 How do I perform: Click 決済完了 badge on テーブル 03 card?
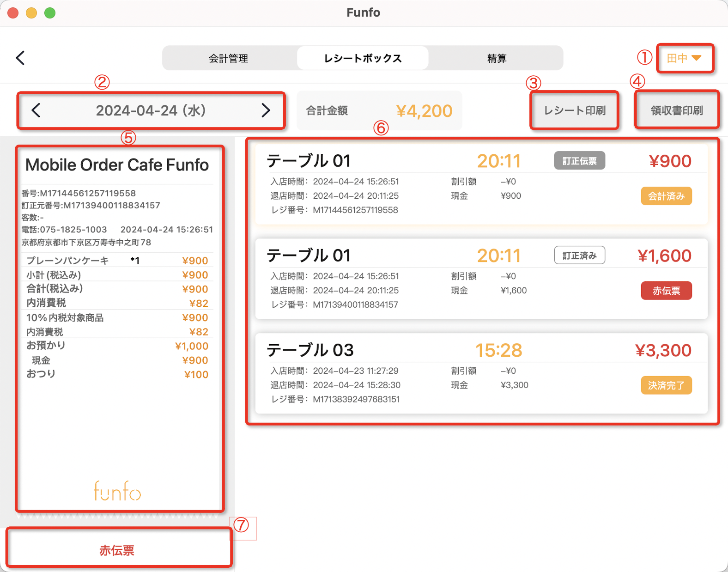point(666,385)
